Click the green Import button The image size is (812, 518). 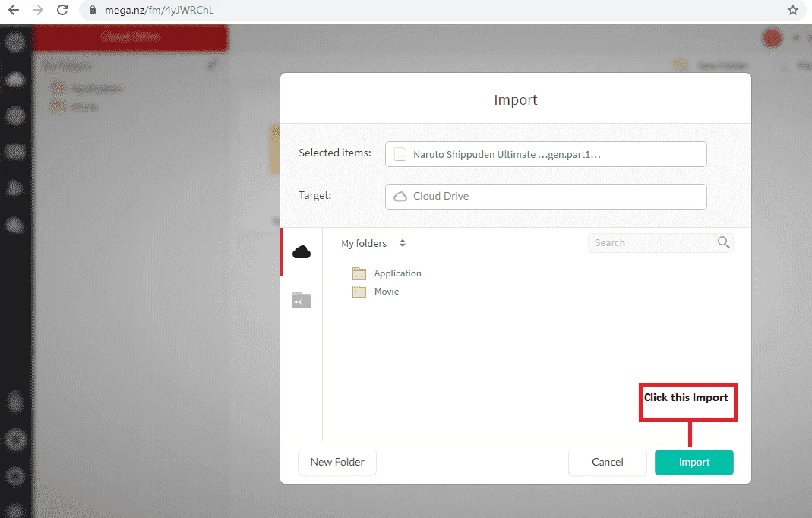(694, 462)
